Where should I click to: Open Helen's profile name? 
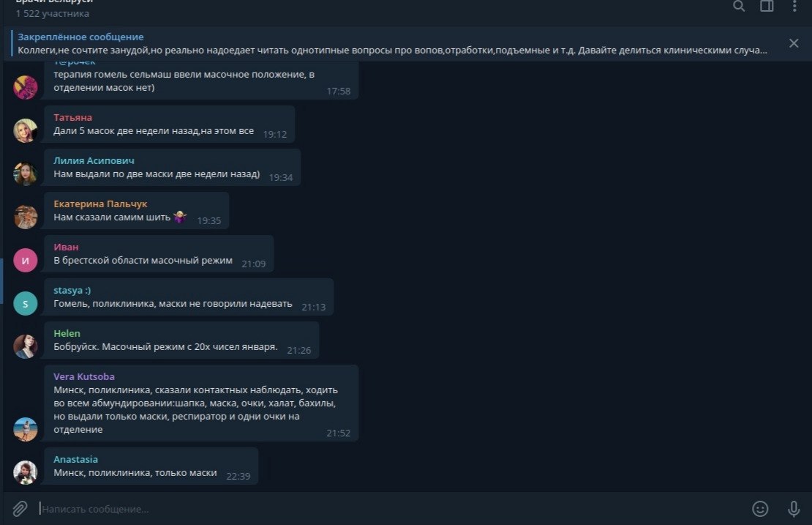pos(67,334)
